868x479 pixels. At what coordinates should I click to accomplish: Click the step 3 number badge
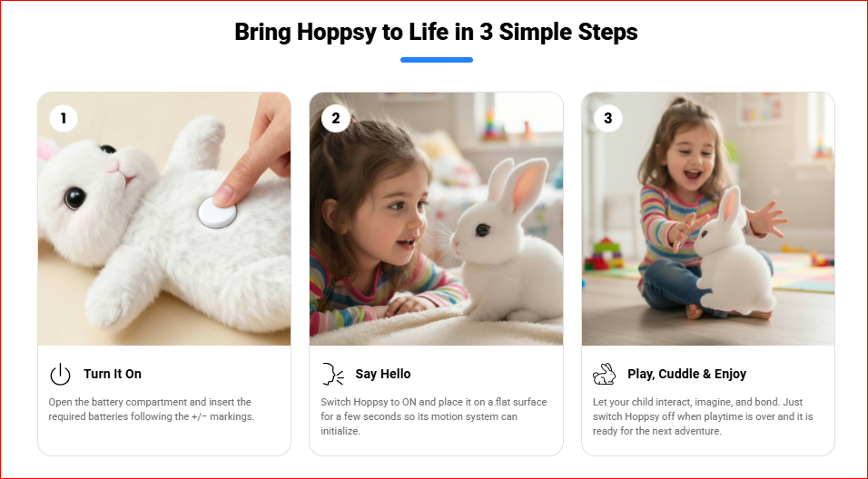[607, 118]
